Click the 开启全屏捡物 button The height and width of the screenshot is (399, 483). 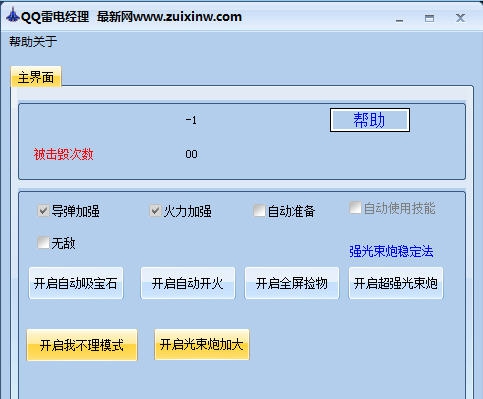click(x=292, y=283)
